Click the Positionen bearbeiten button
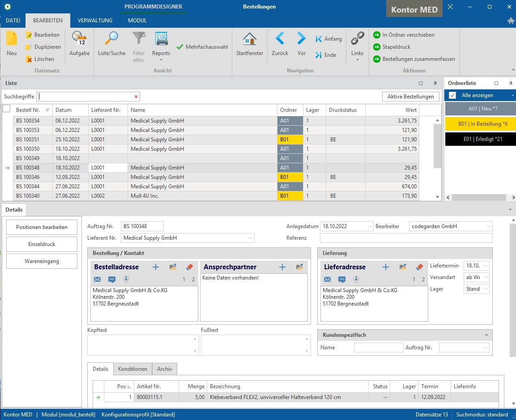Viewport: 516px width, 420px height. 42,227
